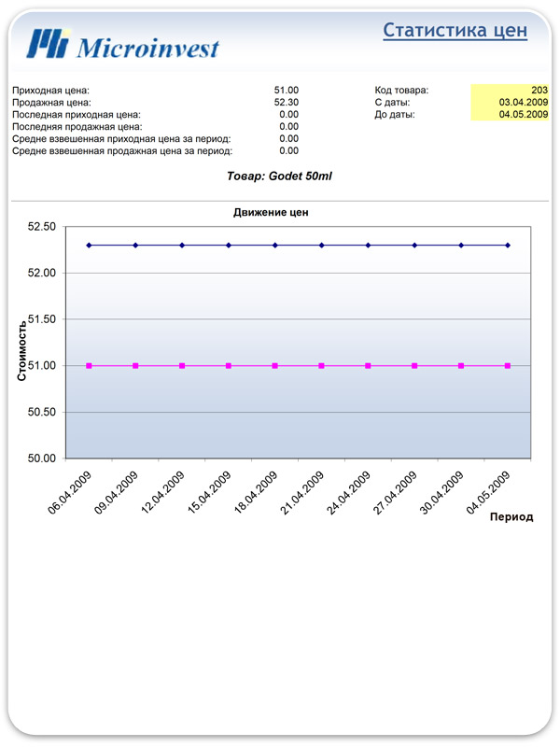Click blue sale price point at 04.05.2009
The height and width of the screenshot is (747, 560).
pos(508,246)
